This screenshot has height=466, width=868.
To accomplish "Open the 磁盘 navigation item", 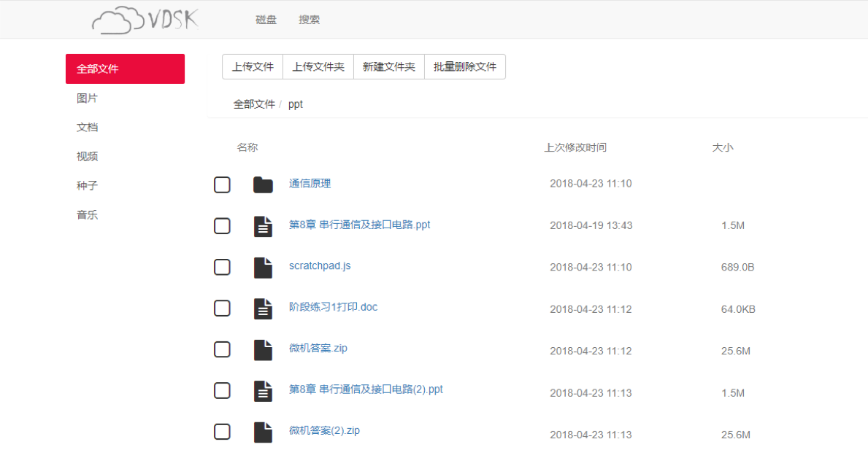I will pyautogui.click(x=266, y=20).
